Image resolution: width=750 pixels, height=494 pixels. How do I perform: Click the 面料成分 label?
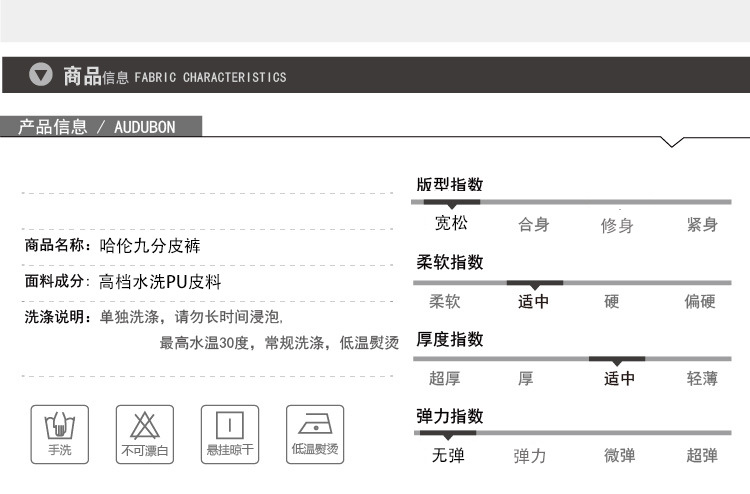[55, 281]
